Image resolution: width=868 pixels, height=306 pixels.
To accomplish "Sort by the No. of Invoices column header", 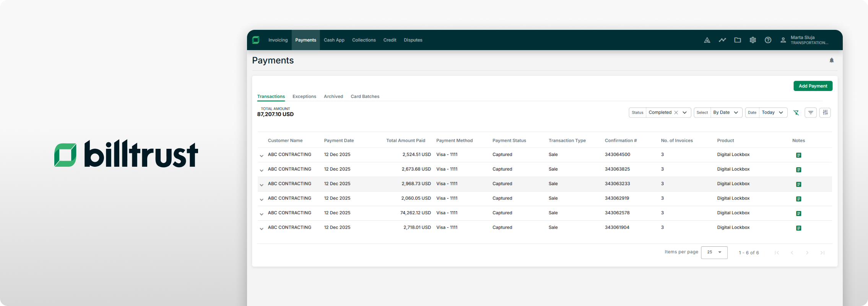I will pyautogui.click(x=677, y=141).
